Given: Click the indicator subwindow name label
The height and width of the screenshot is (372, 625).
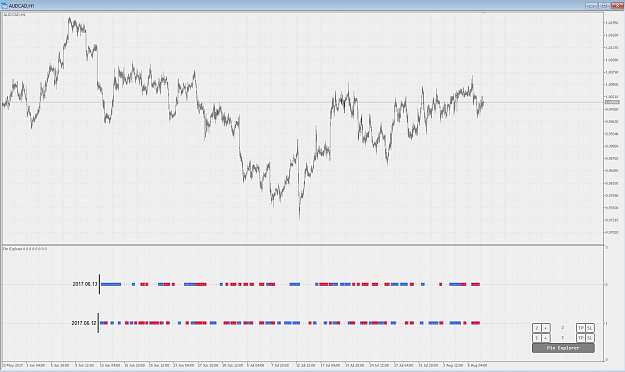Looking at the screenshot, I should 25,249.
